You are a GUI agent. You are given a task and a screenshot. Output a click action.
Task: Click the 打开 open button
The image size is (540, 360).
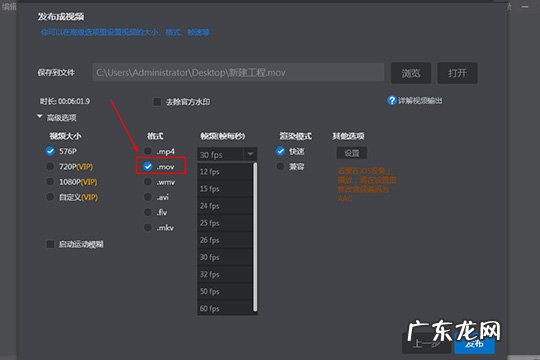457,73
